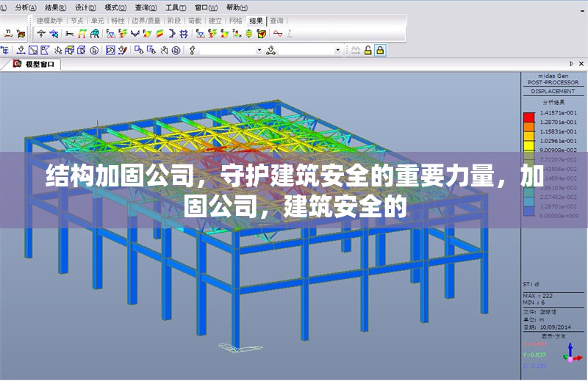This screenshot has height=381, width=588.
Task: Open the 查询(Q) menu
Action: click(x=146, y=7)
